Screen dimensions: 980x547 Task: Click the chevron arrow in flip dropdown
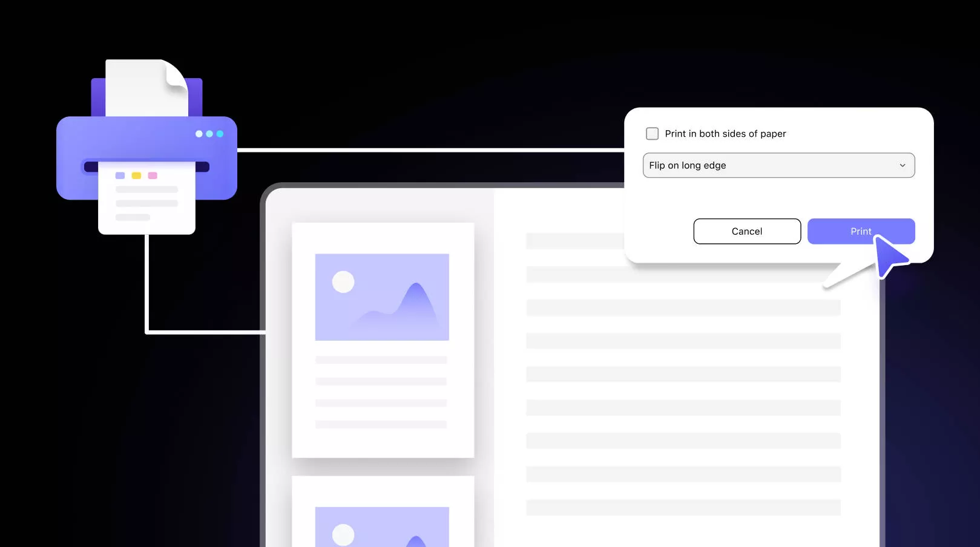(x=902, y=165)
